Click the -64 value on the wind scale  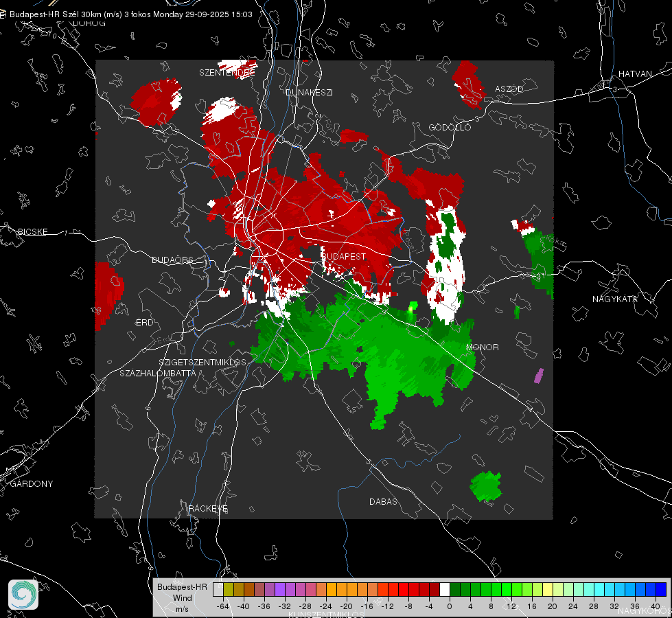[x=223, y=606]
